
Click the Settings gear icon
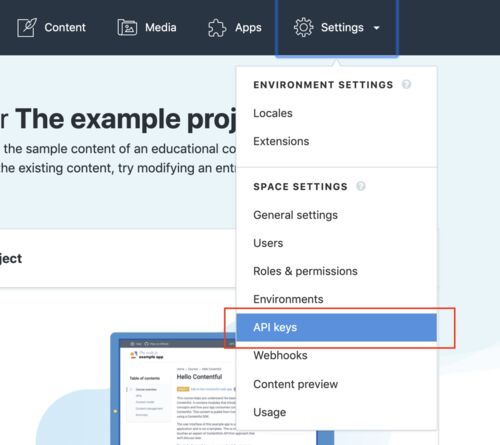click(303, 27)
